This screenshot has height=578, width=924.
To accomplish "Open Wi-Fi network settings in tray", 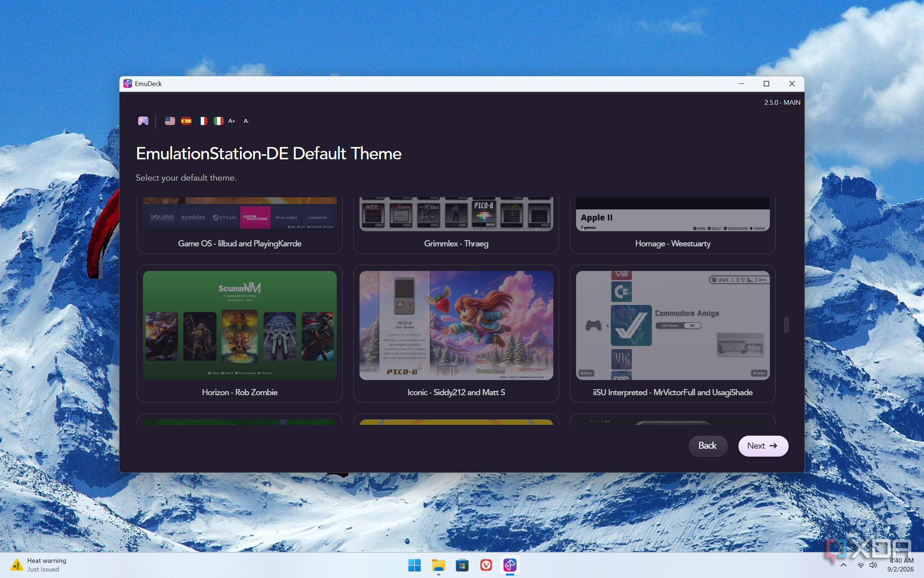I will 860,565.
